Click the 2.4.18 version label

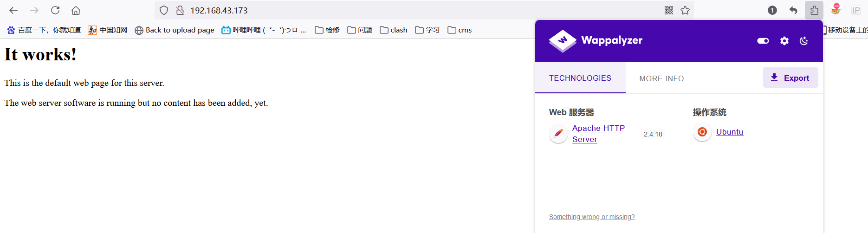[653, 134]
